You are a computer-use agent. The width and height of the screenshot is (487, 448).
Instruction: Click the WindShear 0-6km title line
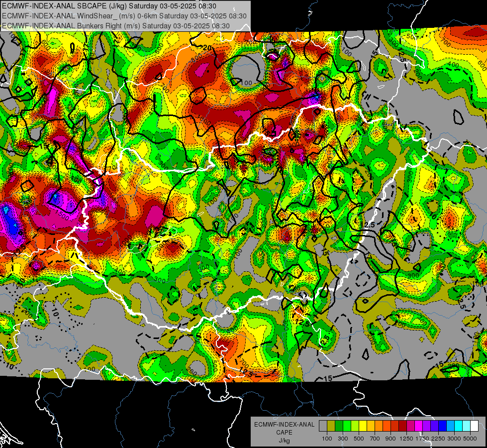(x=124, y=16)
